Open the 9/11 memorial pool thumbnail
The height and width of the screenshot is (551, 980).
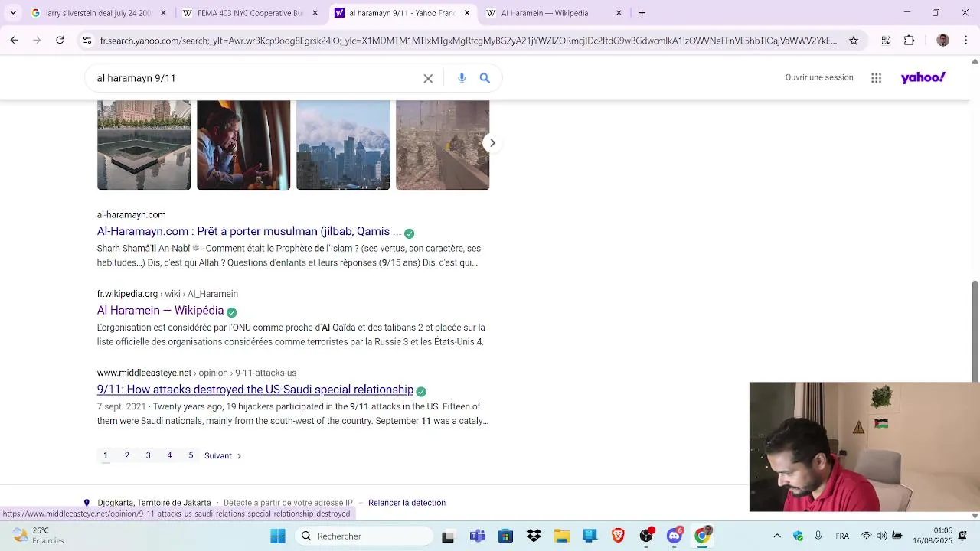tap(144, 145)
